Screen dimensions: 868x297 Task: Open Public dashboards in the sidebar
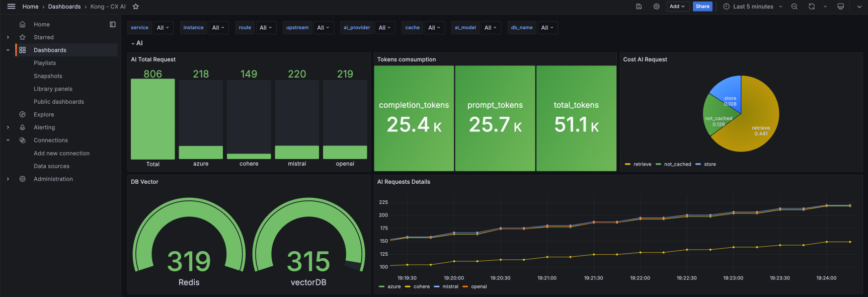(x=59, y=102)
